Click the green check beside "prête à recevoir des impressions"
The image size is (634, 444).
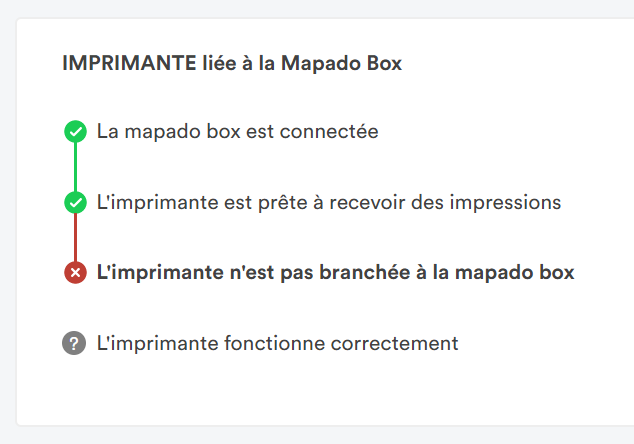click(x=75, y=202)
